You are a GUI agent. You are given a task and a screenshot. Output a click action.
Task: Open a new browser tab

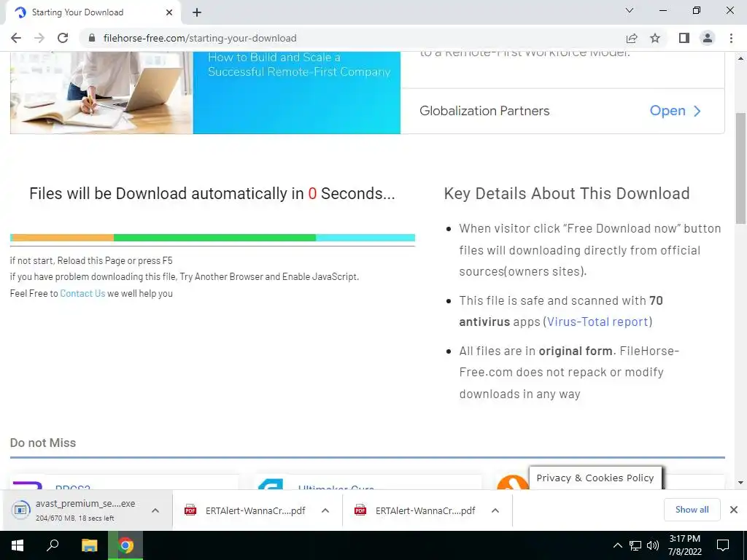(x=197, y=12)
